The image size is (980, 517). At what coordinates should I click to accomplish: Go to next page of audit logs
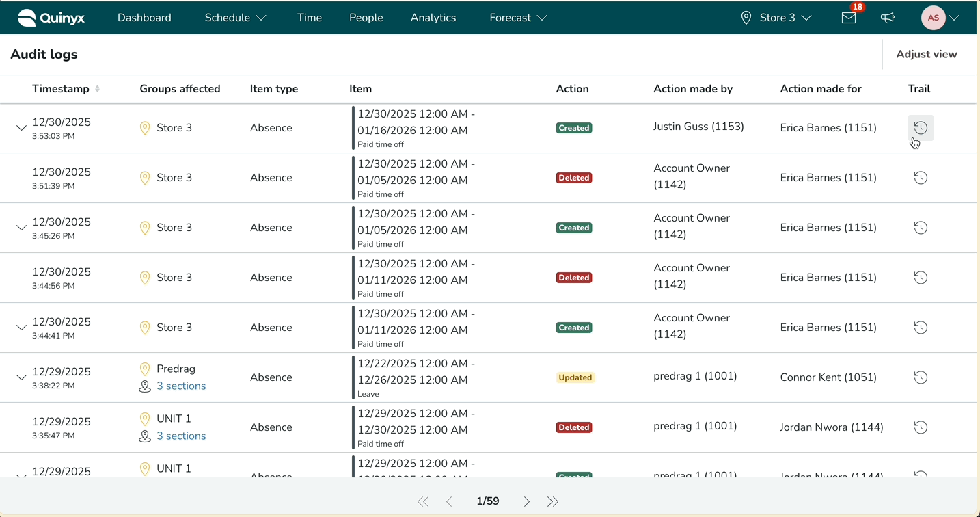(526, 502)
